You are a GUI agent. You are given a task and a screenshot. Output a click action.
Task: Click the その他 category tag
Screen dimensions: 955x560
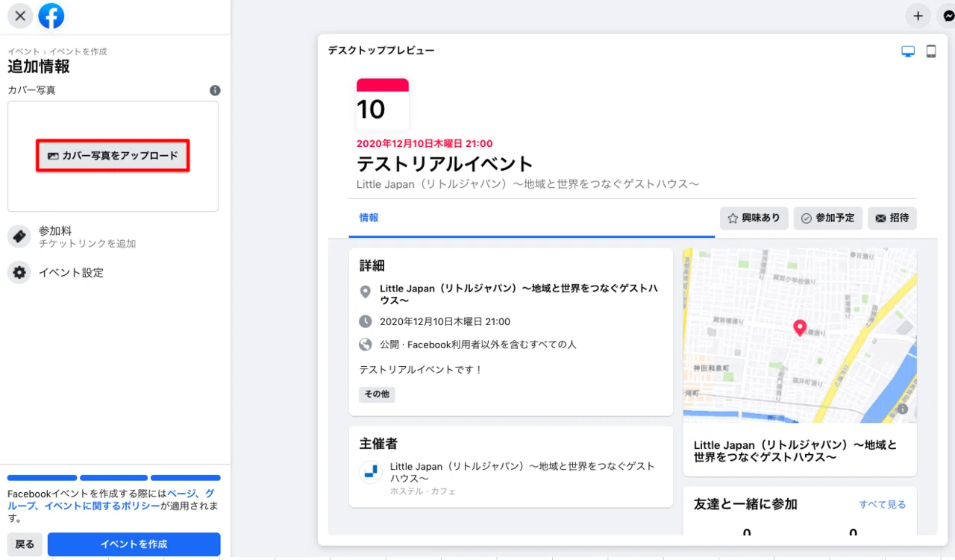coord(377,394)
